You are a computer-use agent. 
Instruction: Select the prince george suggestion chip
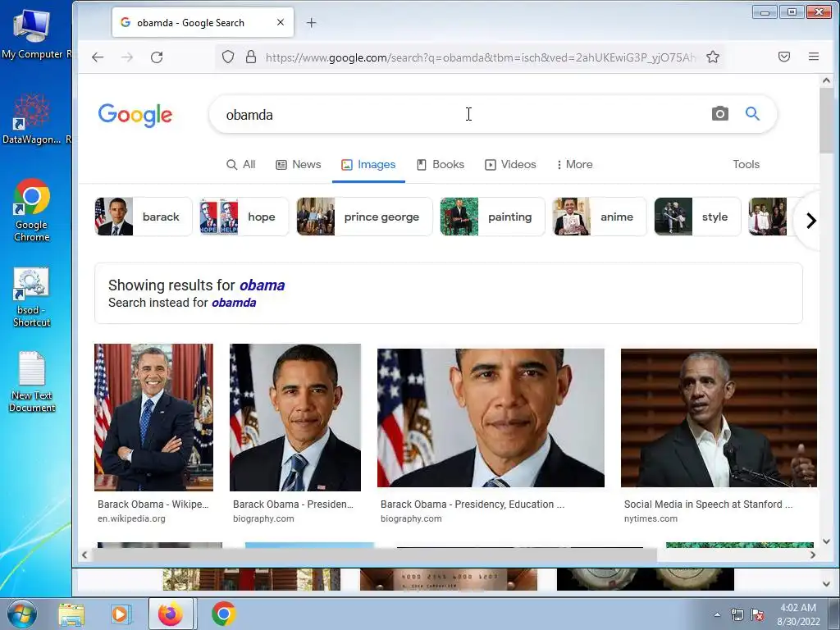(364, 217)
